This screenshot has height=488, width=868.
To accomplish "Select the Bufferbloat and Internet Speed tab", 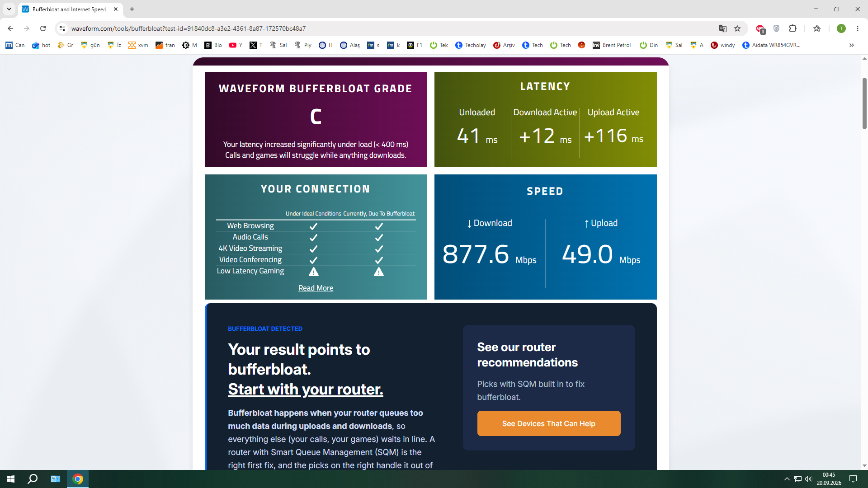I will [70, 9].
